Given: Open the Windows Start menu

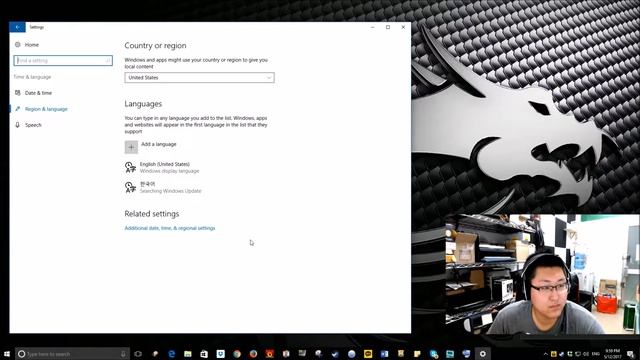Looking at the screenshot, I should click(7, 354).
